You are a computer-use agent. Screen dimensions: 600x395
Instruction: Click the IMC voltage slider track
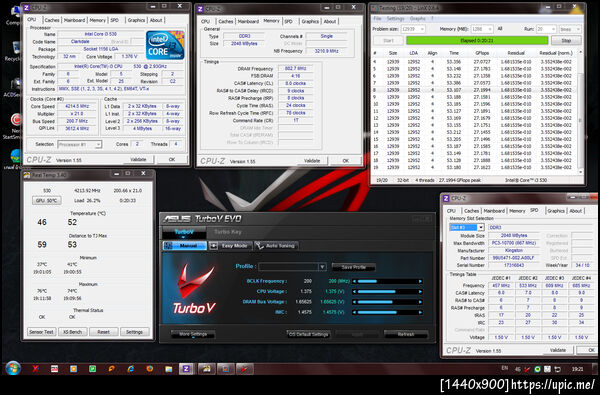coord(387,312)
